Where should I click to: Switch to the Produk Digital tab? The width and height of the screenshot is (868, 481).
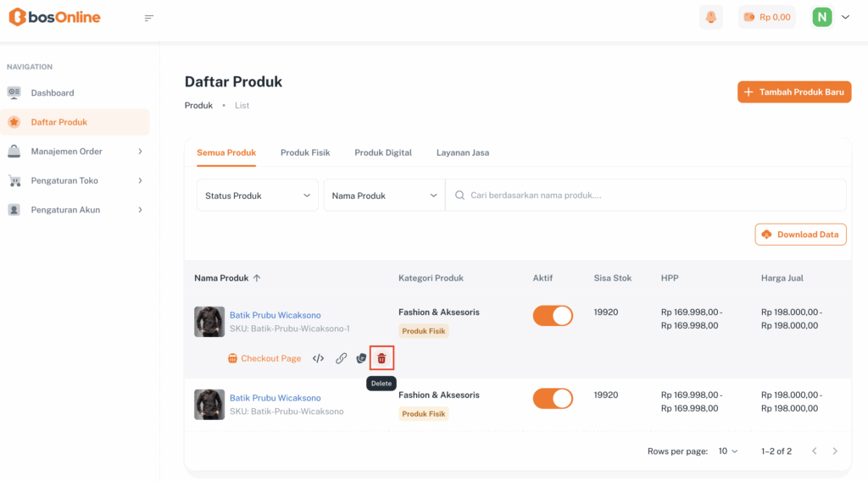383,152
